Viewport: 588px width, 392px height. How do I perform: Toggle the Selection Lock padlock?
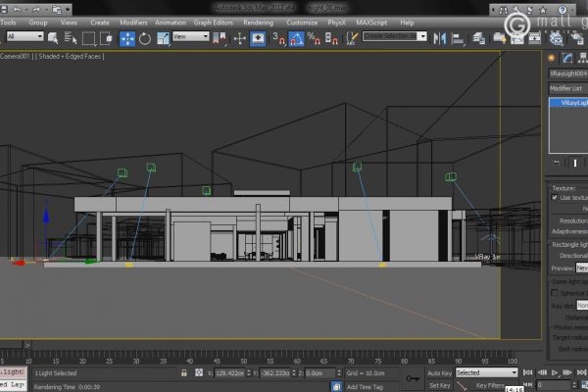(184, 372)
